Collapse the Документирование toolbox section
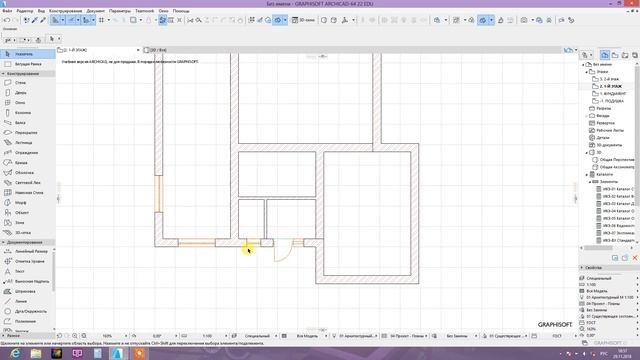 point(27,242)
